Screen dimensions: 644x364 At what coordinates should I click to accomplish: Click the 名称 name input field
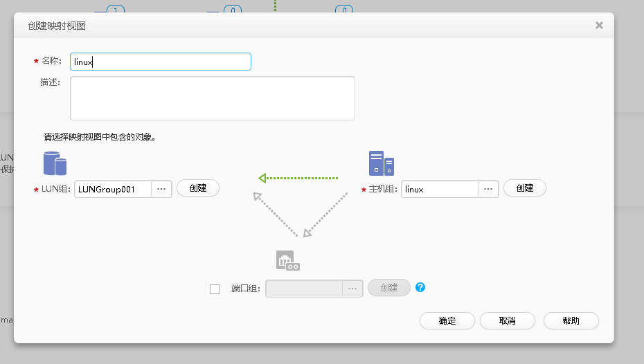[x=160, y=62]
